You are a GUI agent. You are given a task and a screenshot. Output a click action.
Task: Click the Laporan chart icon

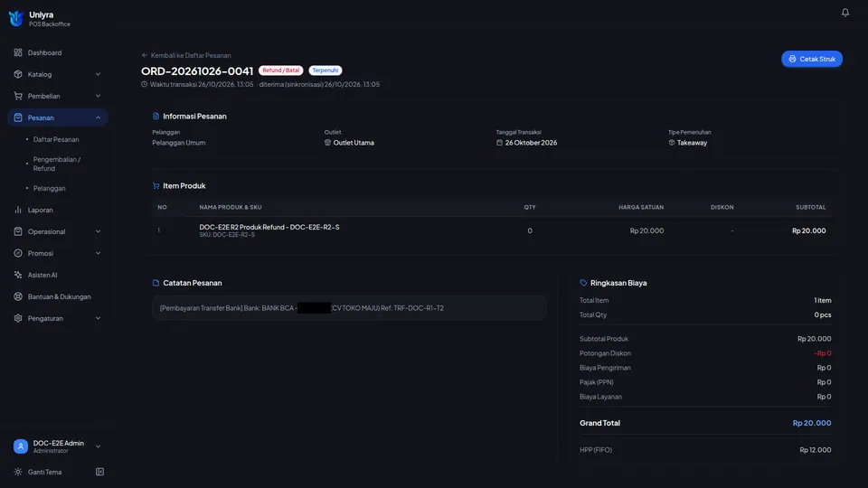pos(18,210)
